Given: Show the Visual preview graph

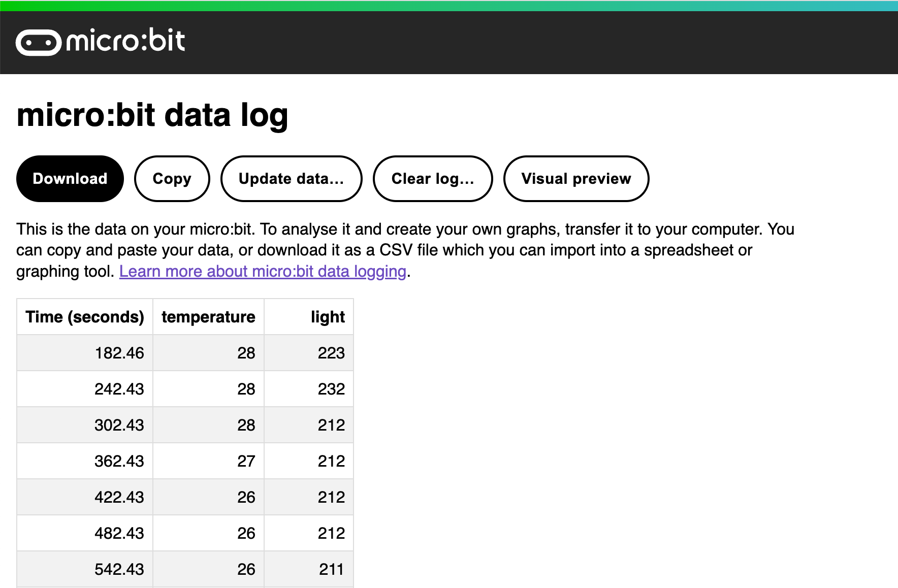Looking at the screenshot, I should click(x=576, y=179).
